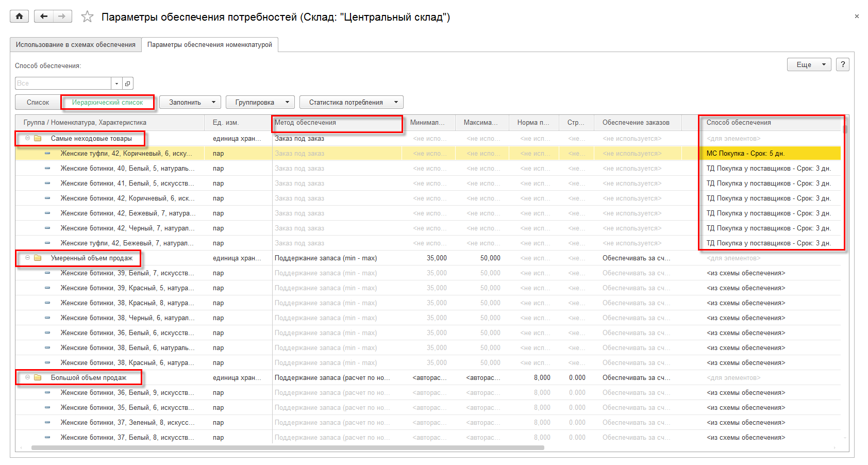
Task: Activate Иерархический список view
Action: click(107, 102)
